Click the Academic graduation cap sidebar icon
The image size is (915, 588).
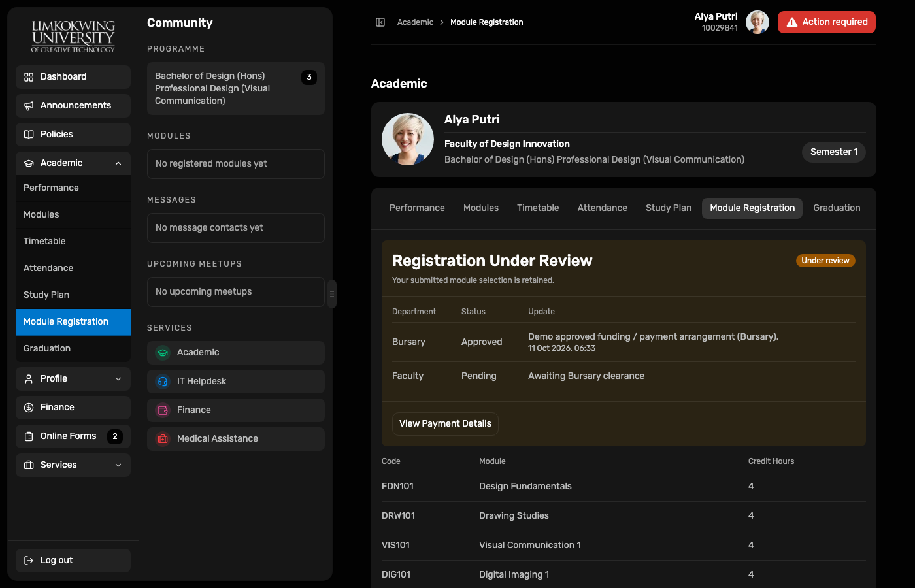pyautogui.click(x=29, y=163)
